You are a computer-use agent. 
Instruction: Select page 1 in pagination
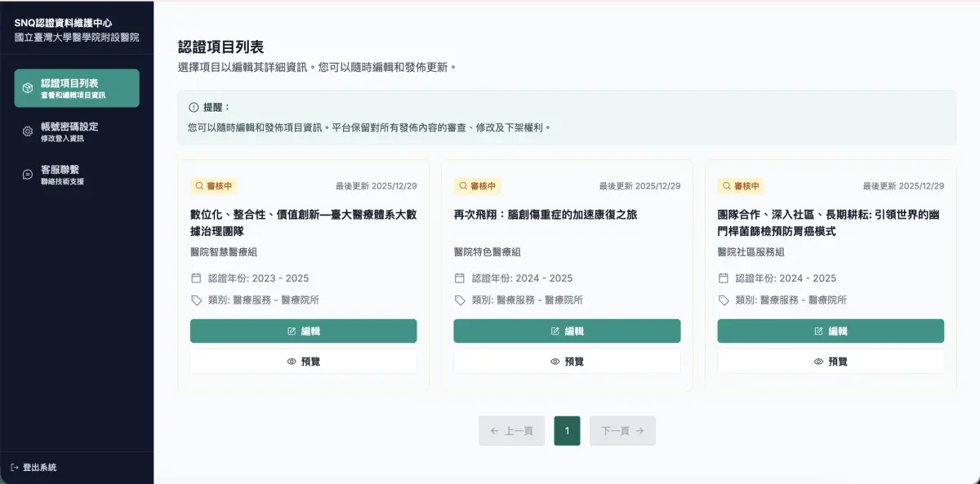[x=566, y=431]
